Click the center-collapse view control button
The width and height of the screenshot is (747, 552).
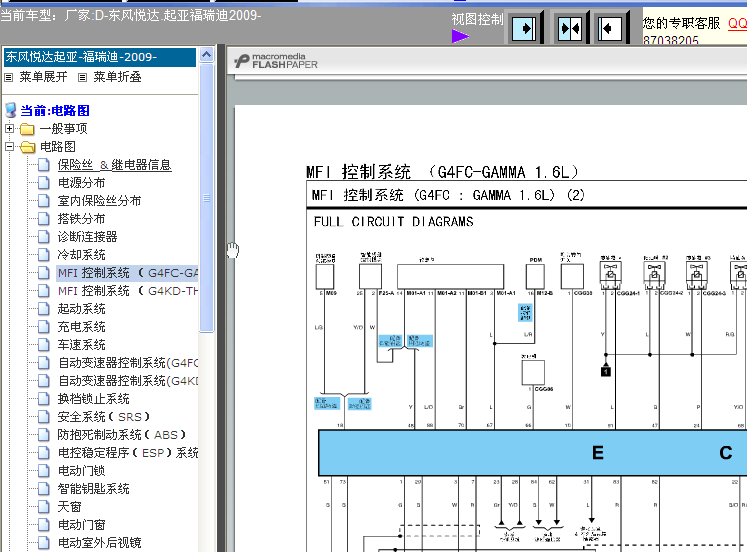[570, 29]
